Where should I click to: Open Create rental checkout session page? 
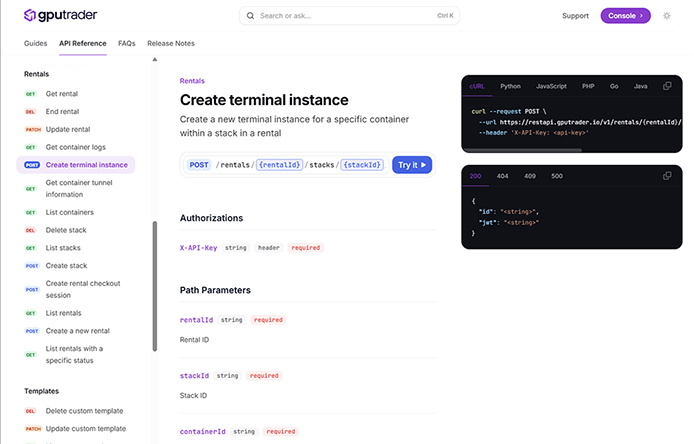(83, 289)
